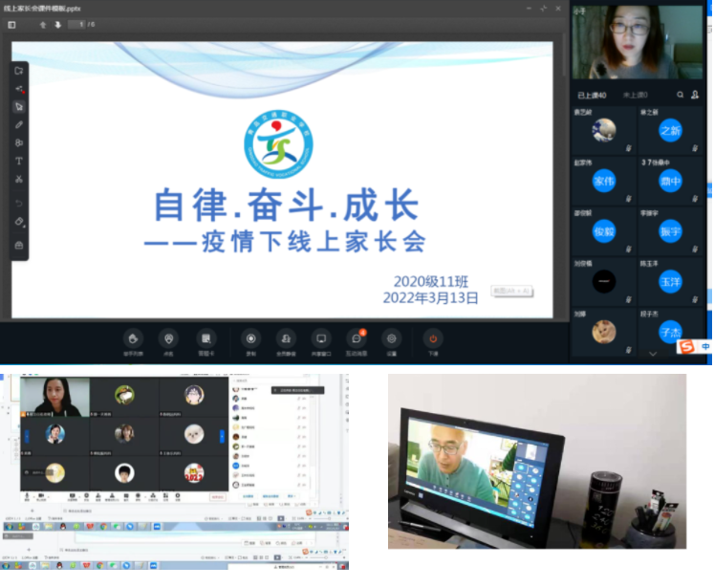Go to previous slide with up arrow

[43, 25]
